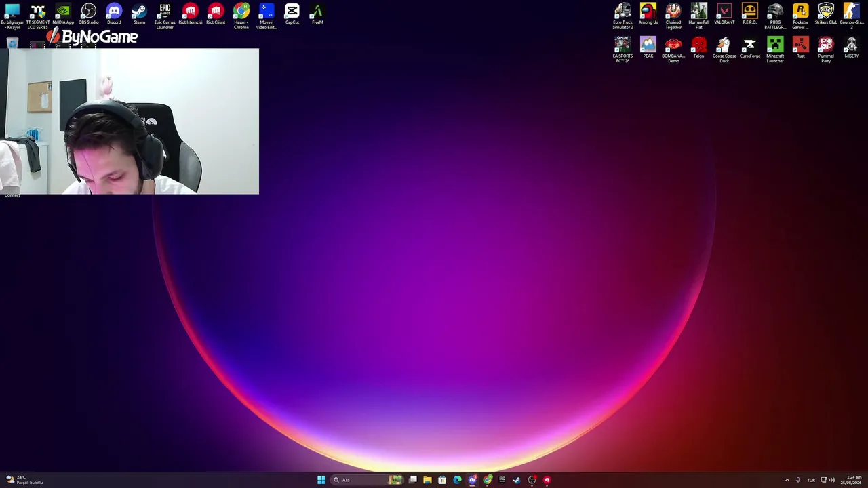This screenshot has width=868, height=488.
Task: Click the microphone tray icon
Action: (798, 480)
